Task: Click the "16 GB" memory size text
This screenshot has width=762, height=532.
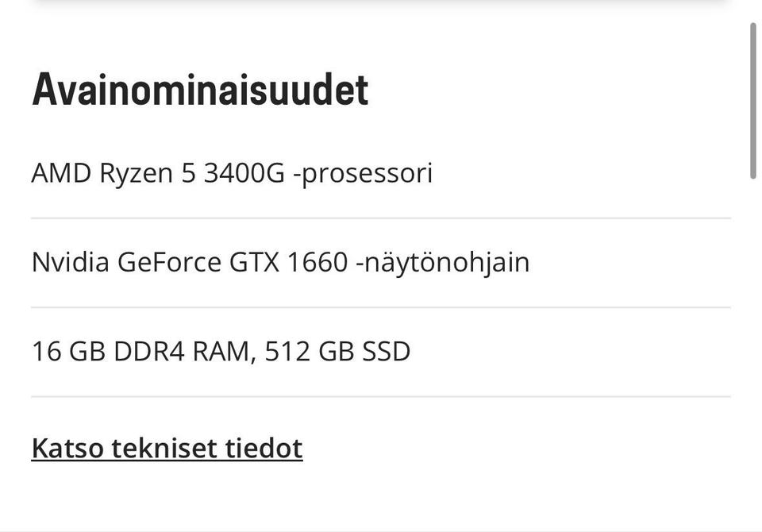Action: click(x=68, y=351)
